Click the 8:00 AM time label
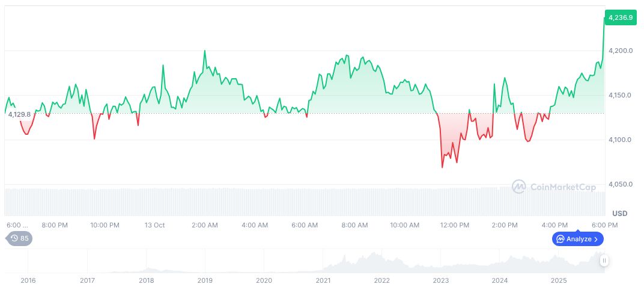 pyautogui.click(x=354, y=225)
